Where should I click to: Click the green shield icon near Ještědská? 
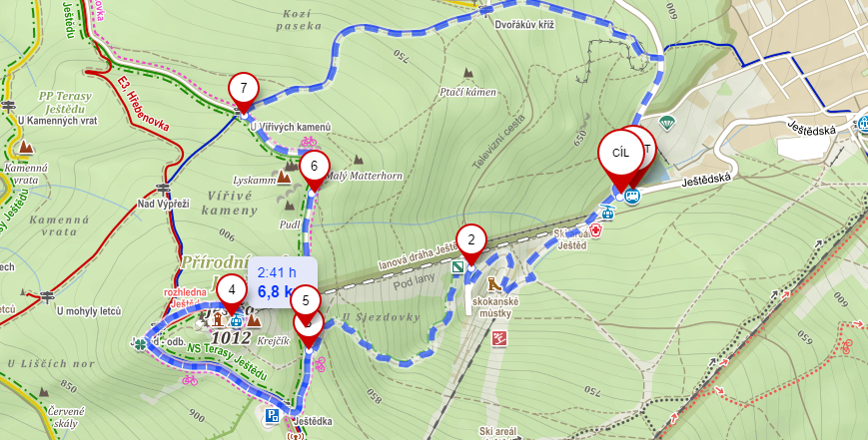(x=666, y=122)
